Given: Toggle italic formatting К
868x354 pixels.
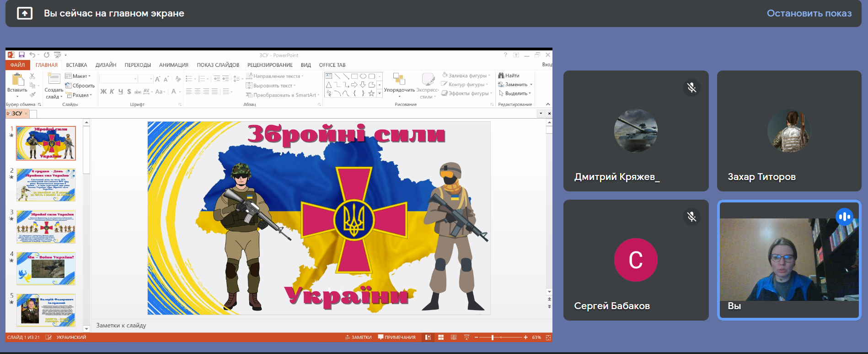Looking at the screenshot, I should [112, 92].
